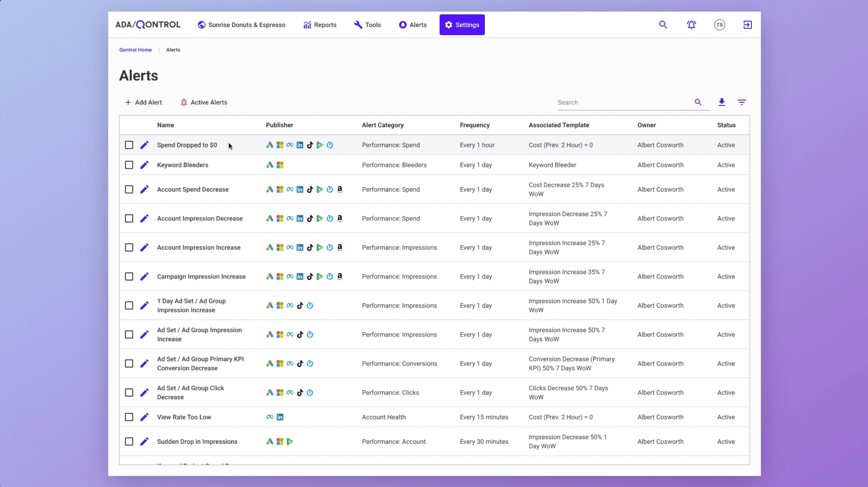Open the header magnifier search icon
The height and width of the screenshot is (487, 868).
coord(663,25)
